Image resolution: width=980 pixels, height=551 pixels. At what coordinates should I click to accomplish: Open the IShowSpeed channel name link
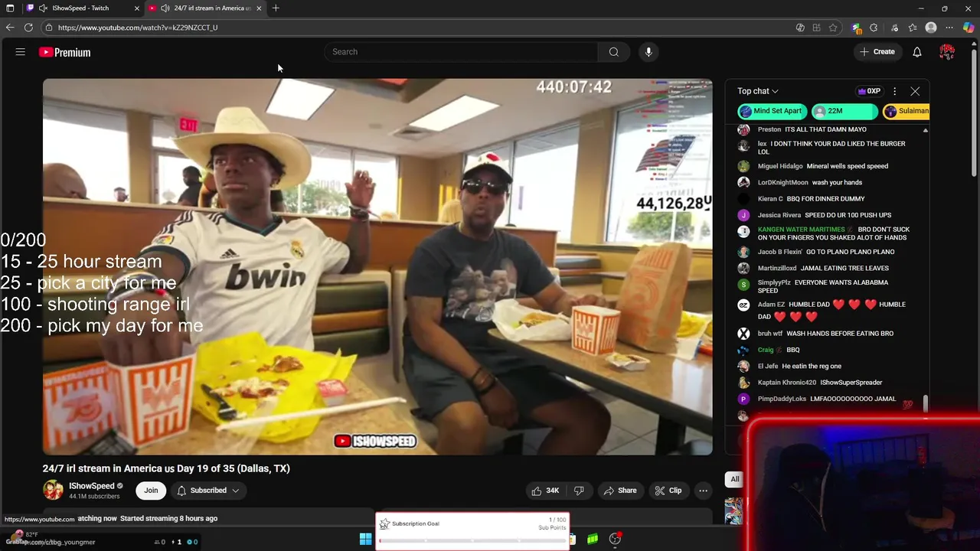click(91, 486)
